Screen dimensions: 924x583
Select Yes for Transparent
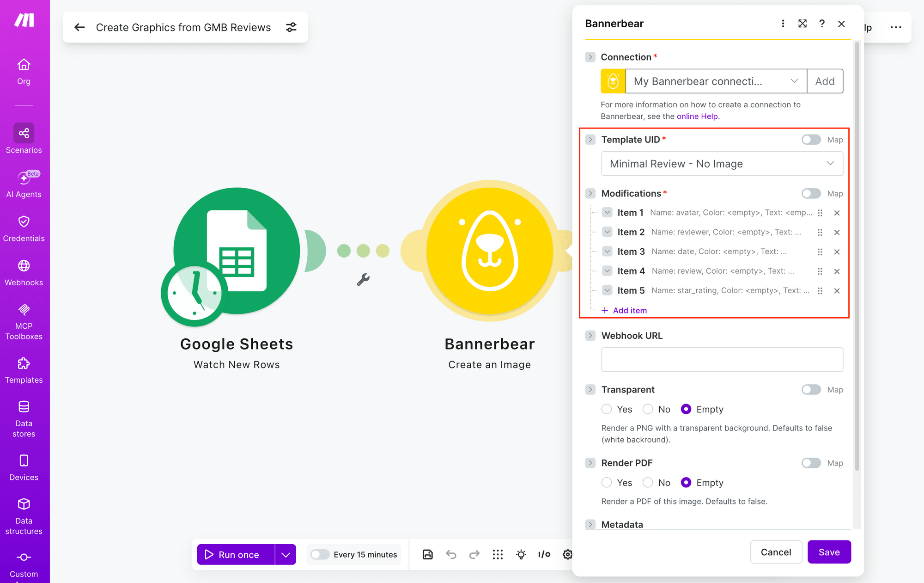[x=607, y=409]
